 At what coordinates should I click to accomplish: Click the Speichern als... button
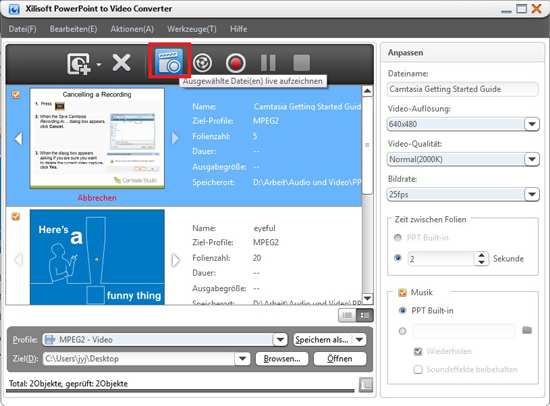click(322, 340)
